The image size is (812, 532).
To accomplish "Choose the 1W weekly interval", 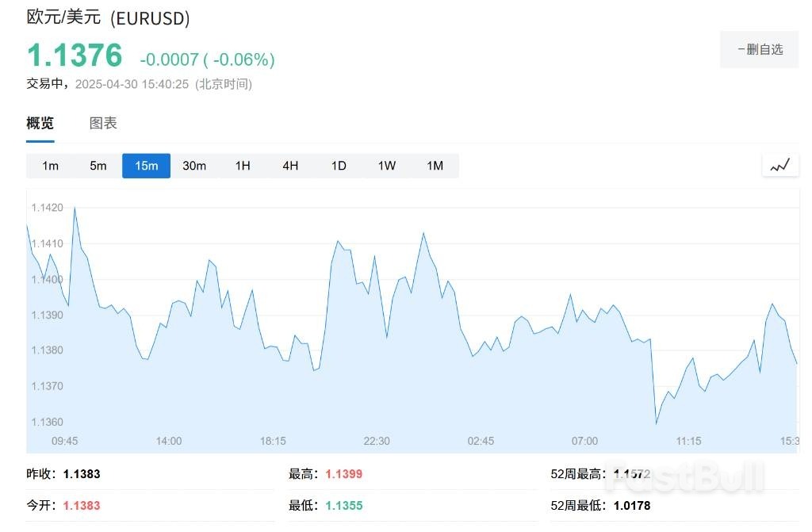I will coord(386,166).
